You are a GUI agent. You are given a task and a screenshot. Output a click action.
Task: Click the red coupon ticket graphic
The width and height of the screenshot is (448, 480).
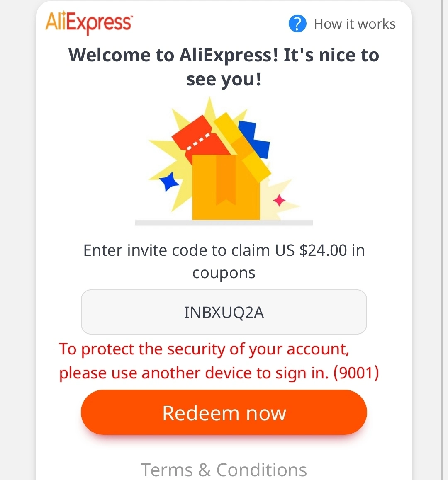200,138
